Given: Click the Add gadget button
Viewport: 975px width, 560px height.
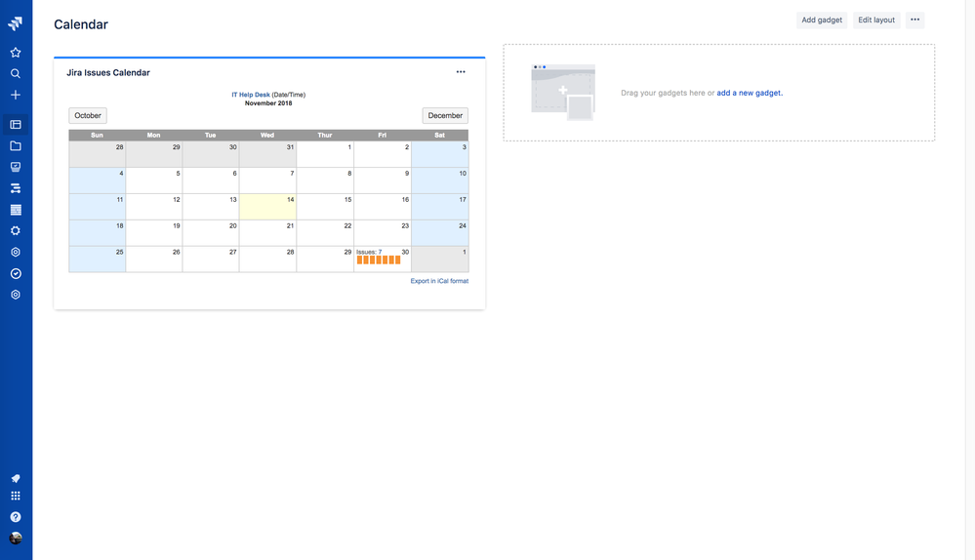Looking at the screenshot, I should 822,20.
